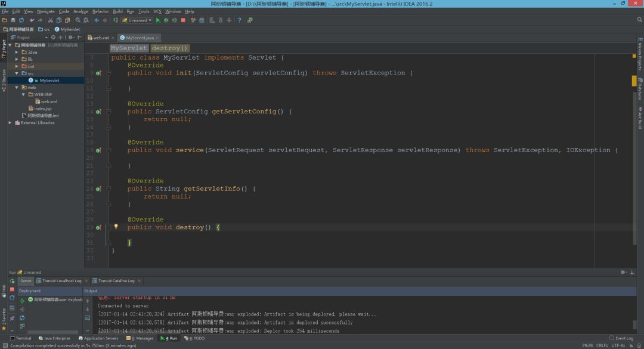The width and height of the screenshot is (644, 349).
Task: Collapse the destroy method fold marker
Action: 109,227
